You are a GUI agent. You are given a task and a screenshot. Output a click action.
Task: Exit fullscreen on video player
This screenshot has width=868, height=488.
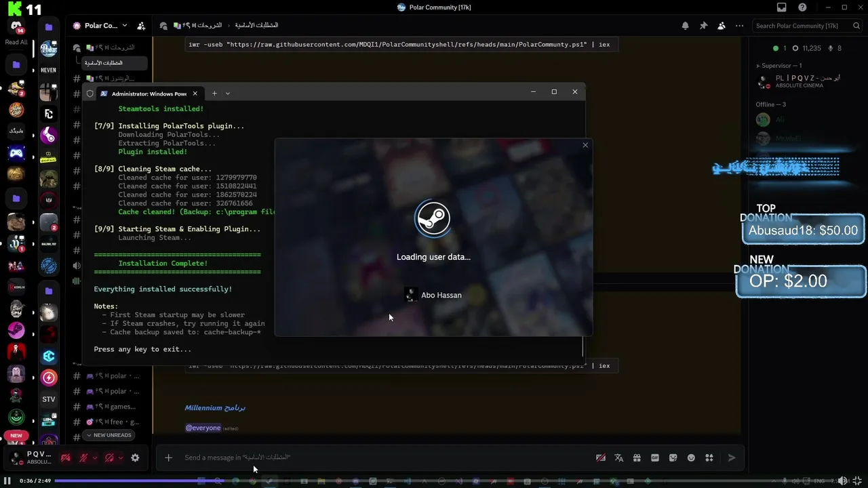point(857,481)
